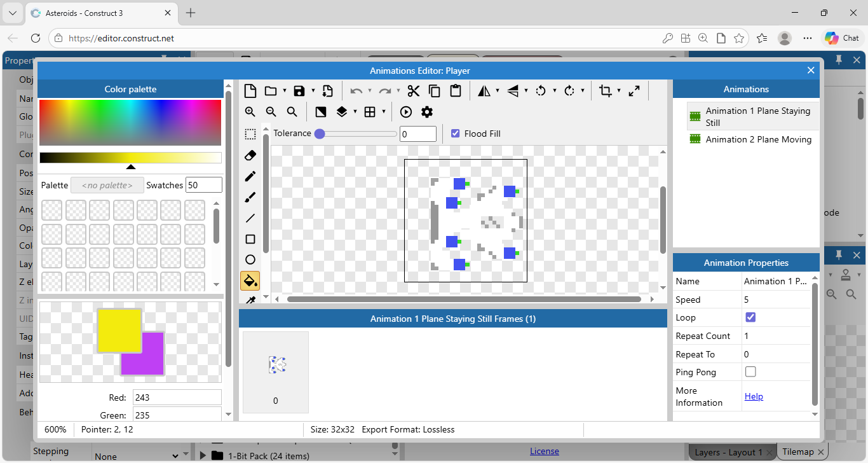This screenshot has height=463, width=868.
Task: Select the Rectangle shape tool
Action: coord(250,239)
